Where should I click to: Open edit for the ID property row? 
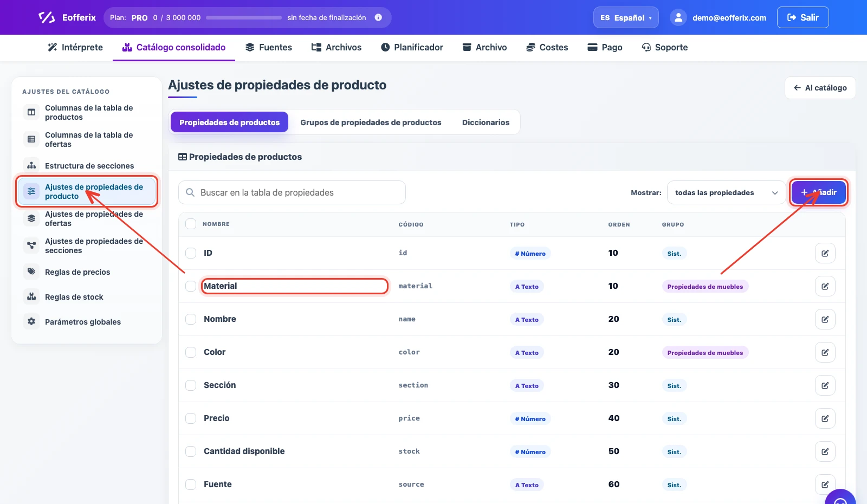[825, 253]
